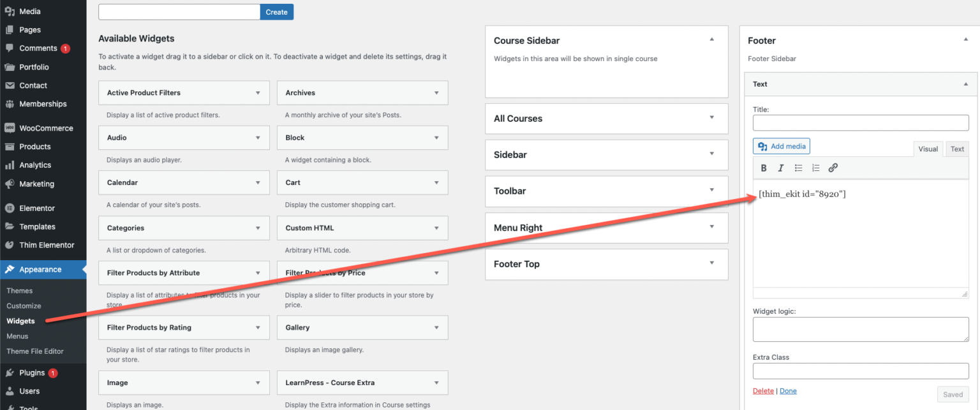980x410 pixels.
Task: Click the insert link icon in the editor
Action: tap(833, 168)
